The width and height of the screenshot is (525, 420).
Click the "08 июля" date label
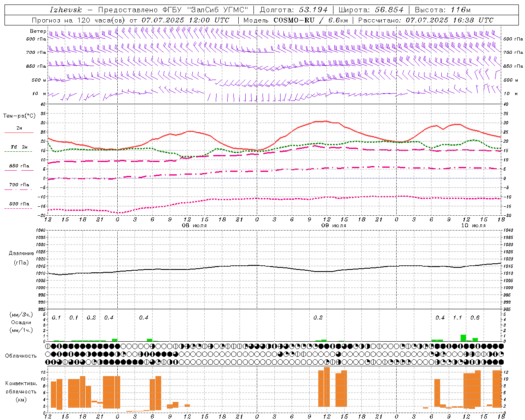pos(194,226)
